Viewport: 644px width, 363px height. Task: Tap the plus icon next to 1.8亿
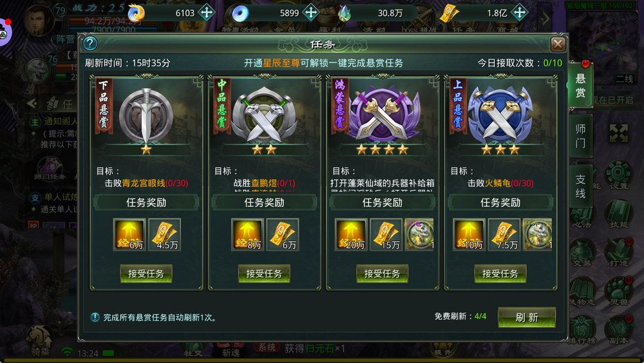(x=520, y=13)
